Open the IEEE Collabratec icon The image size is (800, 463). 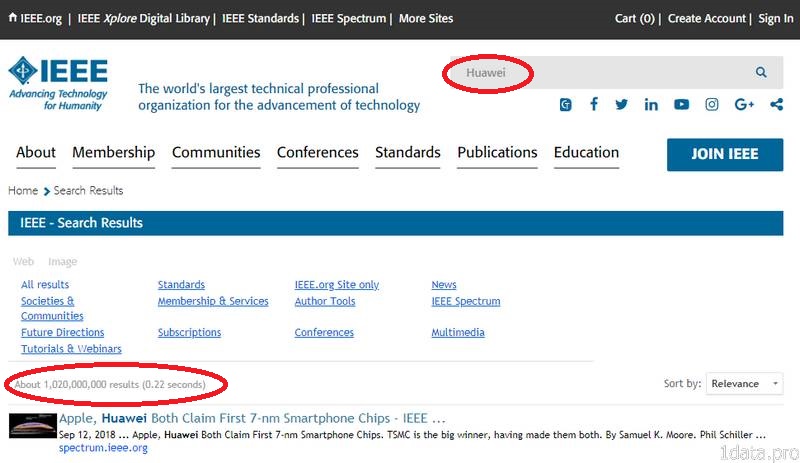(x=565, y=105)
